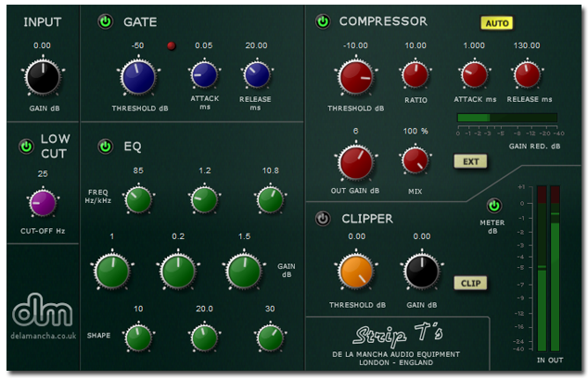The width and height of the screenshot is (588, 380).
Task: Click the EQ shape knob set to 20.0
Action: pos(204,337)
